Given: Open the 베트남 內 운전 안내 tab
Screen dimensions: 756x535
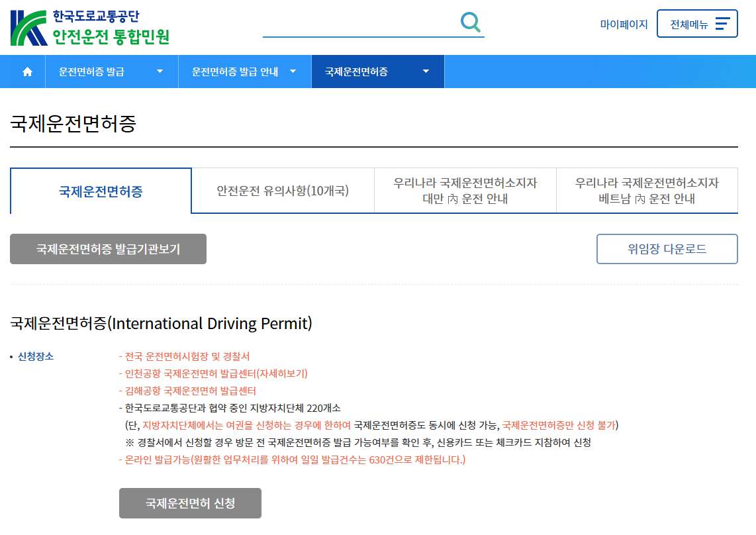Looking at the screenshot, I should pos(647,190).
